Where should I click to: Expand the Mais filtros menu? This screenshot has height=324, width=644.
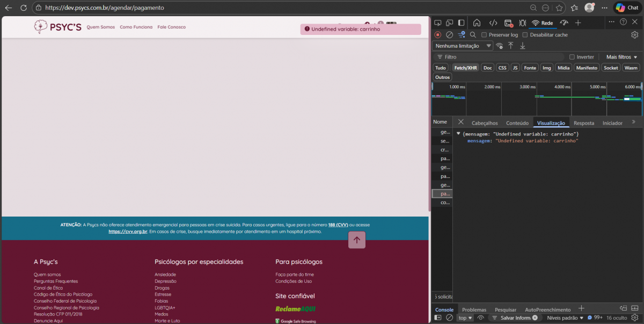tap(621, 57)
